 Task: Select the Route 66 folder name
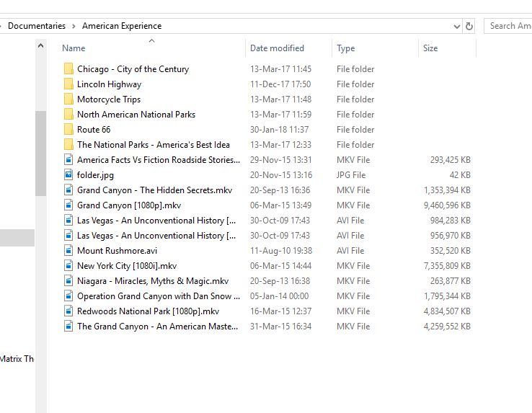[x=94, y=129]
